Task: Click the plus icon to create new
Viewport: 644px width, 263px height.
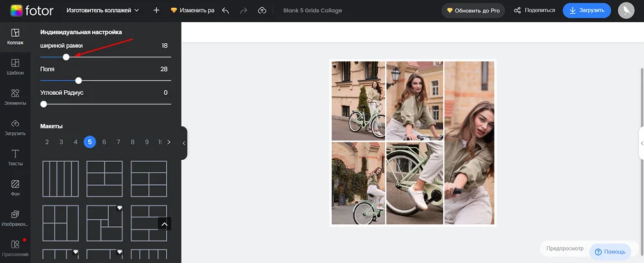Action: [x=156, y=11]
